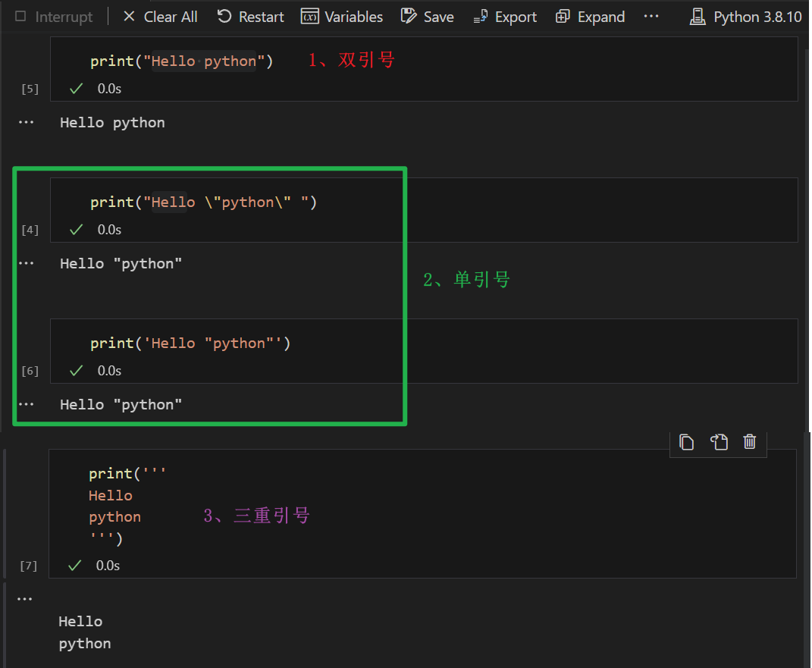Select the Python 3.8.10 kernel picker

point(746,17)
